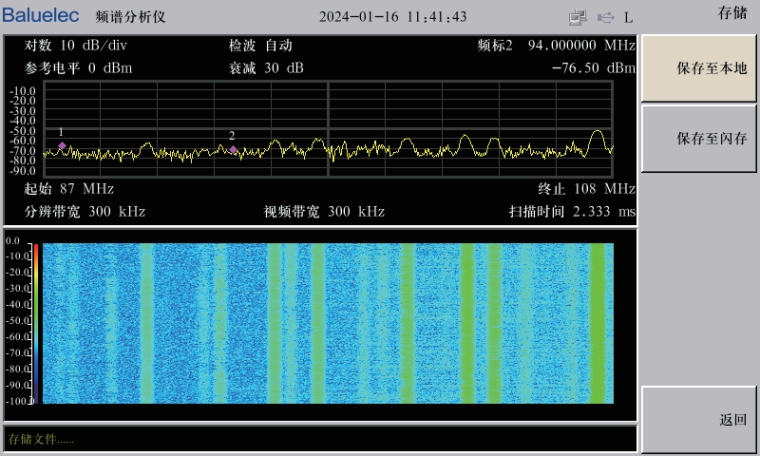Click the 扫描时间 2.333 ms readout
The width and height of the screenshot is (760, 456).
pyautogui.click(x=572, y=212)
